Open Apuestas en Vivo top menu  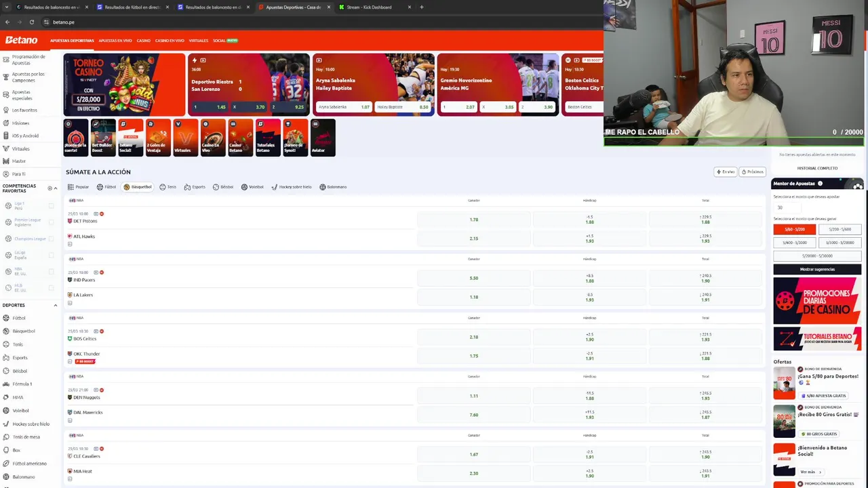[115, 41]
